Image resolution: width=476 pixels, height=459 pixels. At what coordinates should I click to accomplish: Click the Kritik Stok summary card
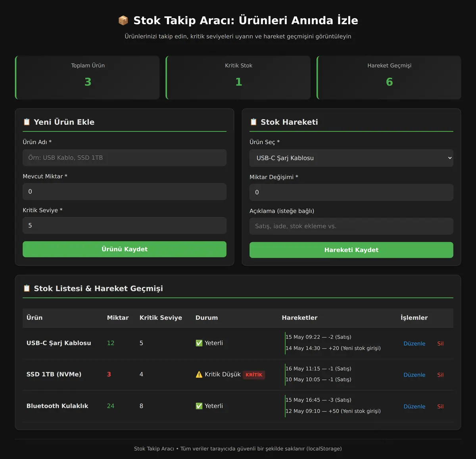238,77
